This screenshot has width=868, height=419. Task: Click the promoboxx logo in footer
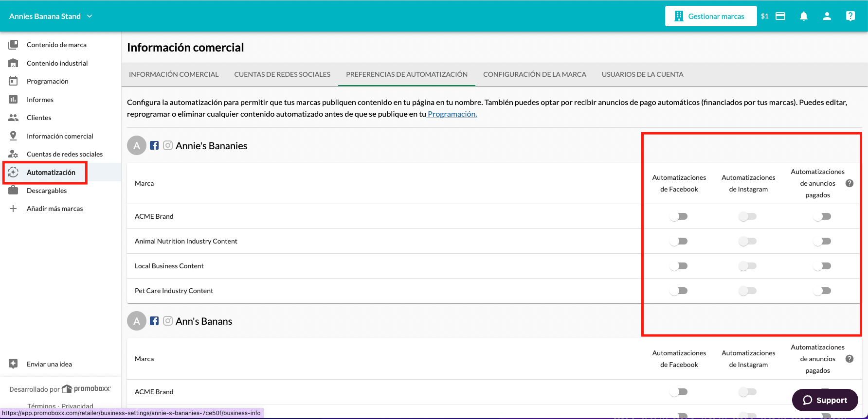(x=87, y=389)
